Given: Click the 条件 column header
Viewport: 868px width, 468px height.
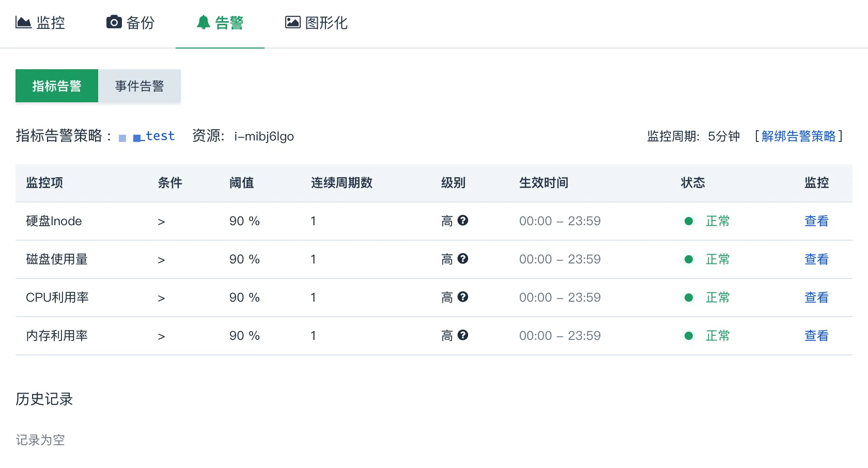Looking at the screenshot, I should point(170,183).
